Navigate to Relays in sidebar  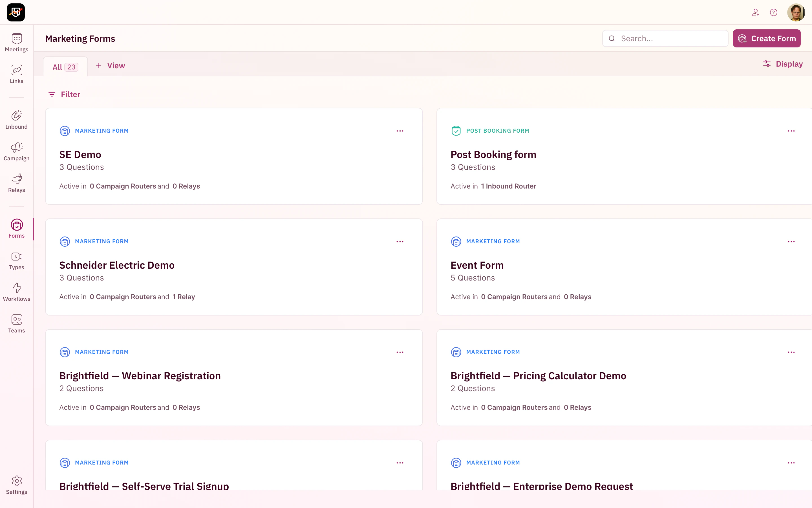click(x=16, y=183)
